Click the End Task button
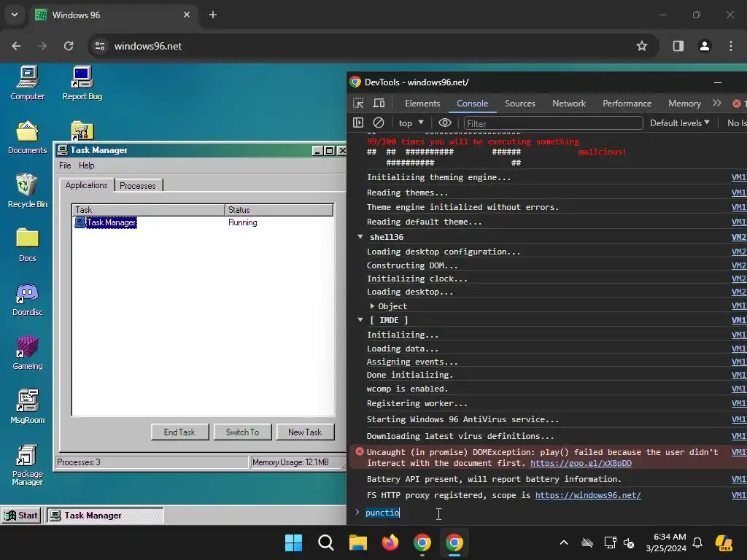The image size is (747, 560). (179, 432)
